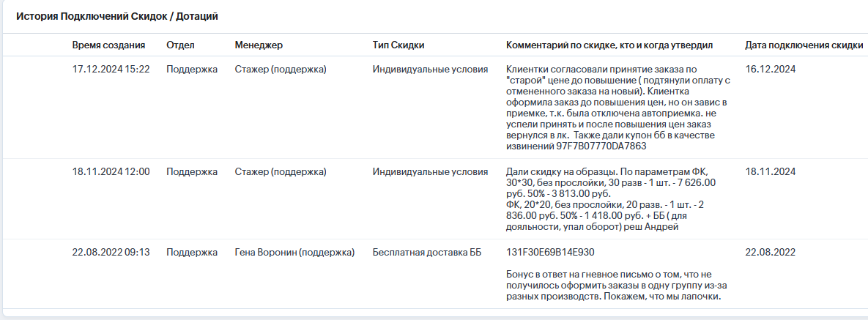Image resolution: width=868 pixels, height=320 pixels.
Task: Click the 'Отдел' column header
Action: 180,45
